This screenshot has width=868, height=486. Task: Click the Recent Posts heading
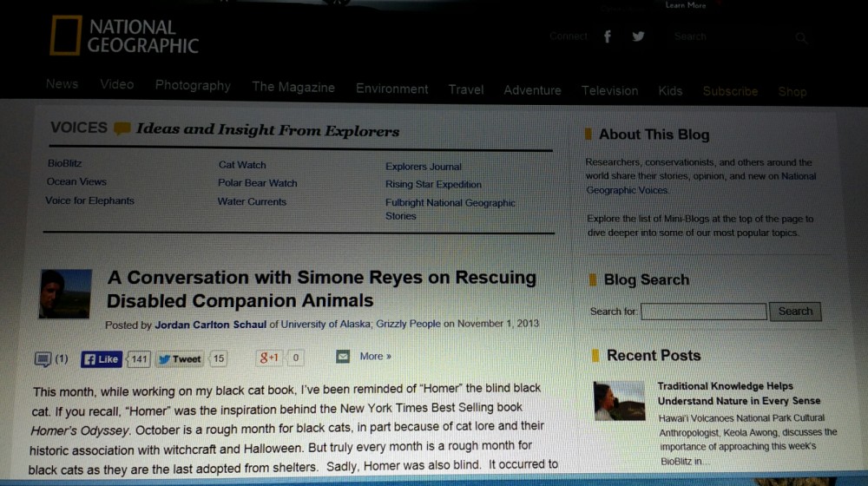(x=654, y=355)
